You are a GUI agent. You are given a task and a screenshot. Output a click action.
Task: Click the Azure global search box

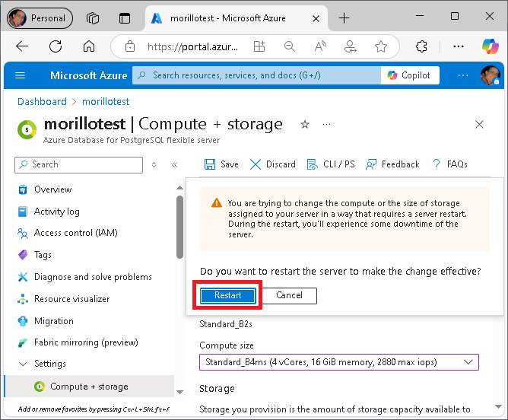click(x=256, y=75)
